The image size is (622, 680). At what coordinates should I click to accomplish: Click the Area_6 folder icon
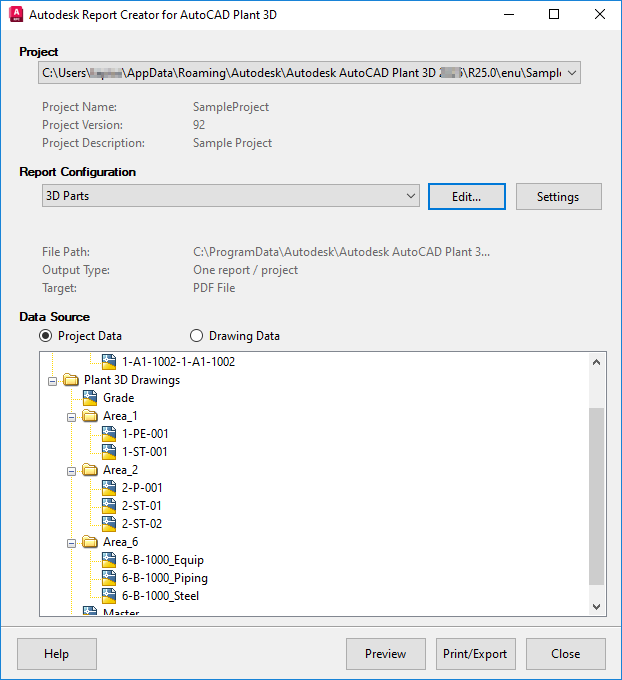[x=90, y=542]
